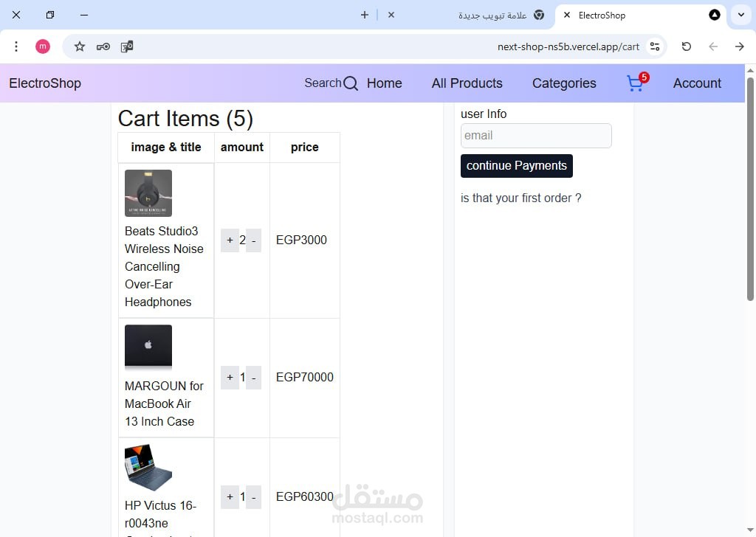Close the Arabic new tab
756x537 pixels.
(x=391, y=15)
